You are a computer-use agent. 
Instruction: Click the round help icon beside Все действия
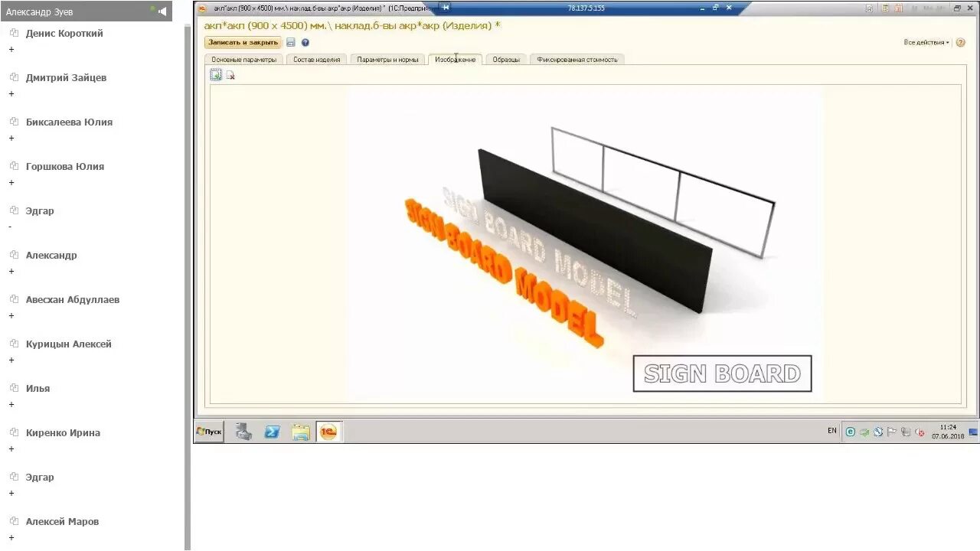[960, 43]
